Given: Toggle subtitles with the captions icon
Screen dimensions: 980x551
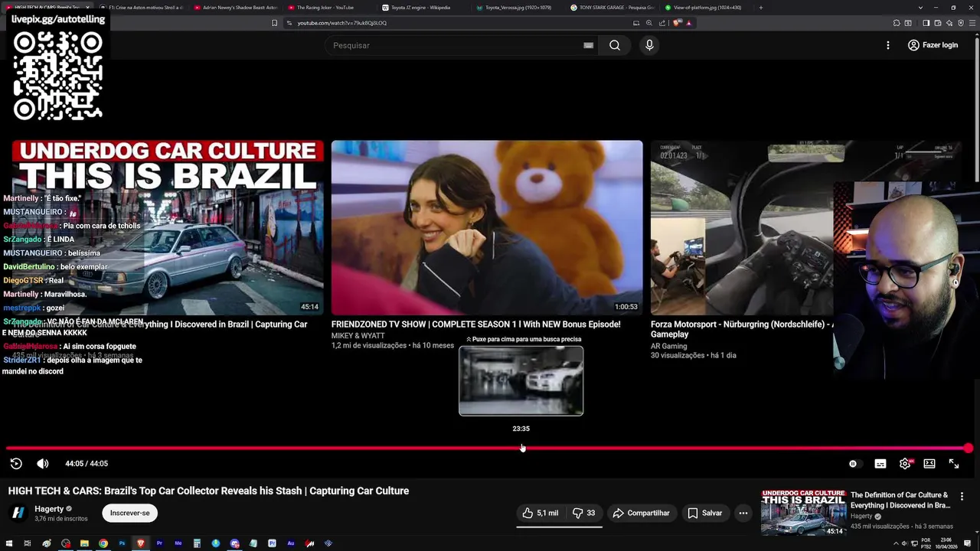Looking at the screenshot, I should (880, 464).
